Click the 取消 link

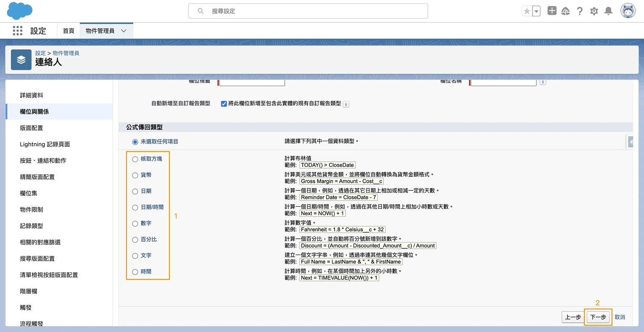620,317
